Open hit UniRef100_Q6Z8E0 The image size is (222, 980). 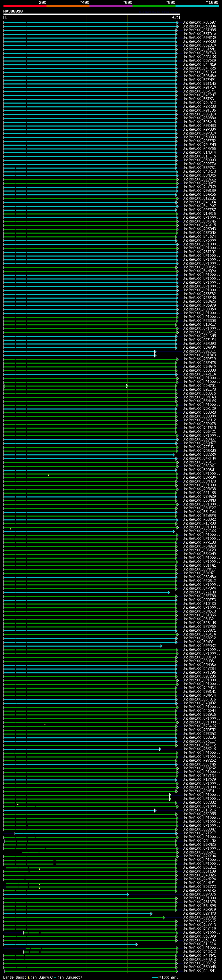pyautogui.click(x=199, y=45)
